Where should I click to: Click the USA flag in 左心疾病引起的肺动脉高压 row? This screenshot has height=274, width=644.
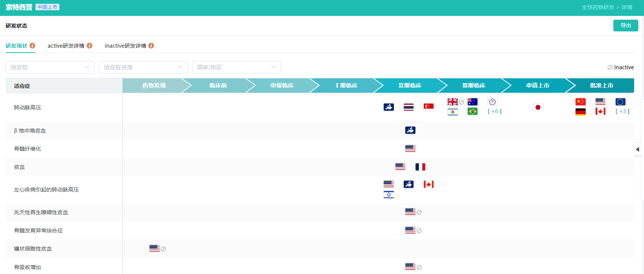pyautogui.click(x=389, y=184)
